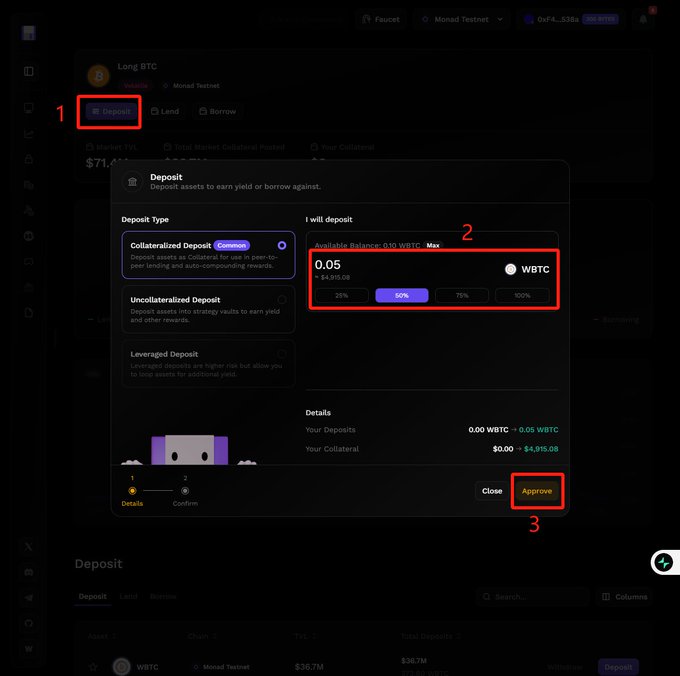This screenshot has width=680, height=676.
Task: Click the Monad Testnet chain cell in table
Action: (221, 666)
